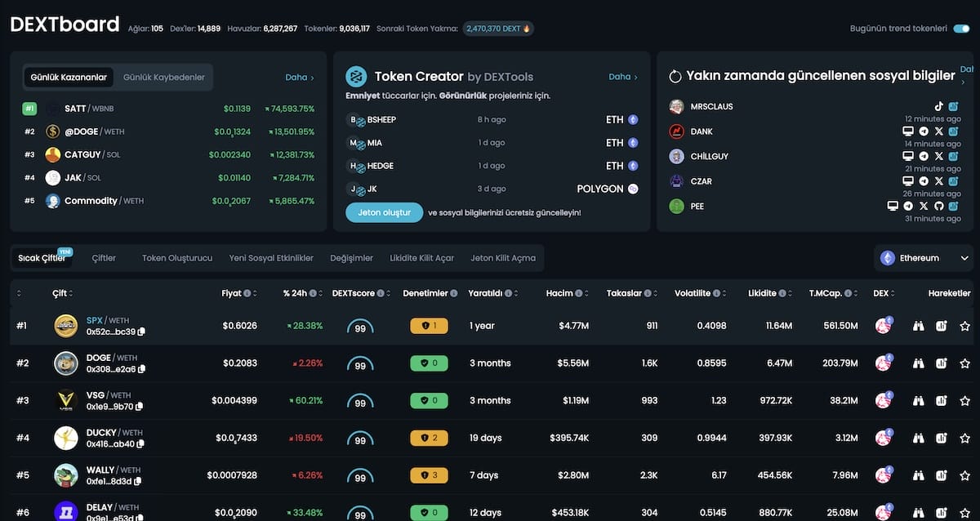Favorite the SPX pair with the star

964,326
